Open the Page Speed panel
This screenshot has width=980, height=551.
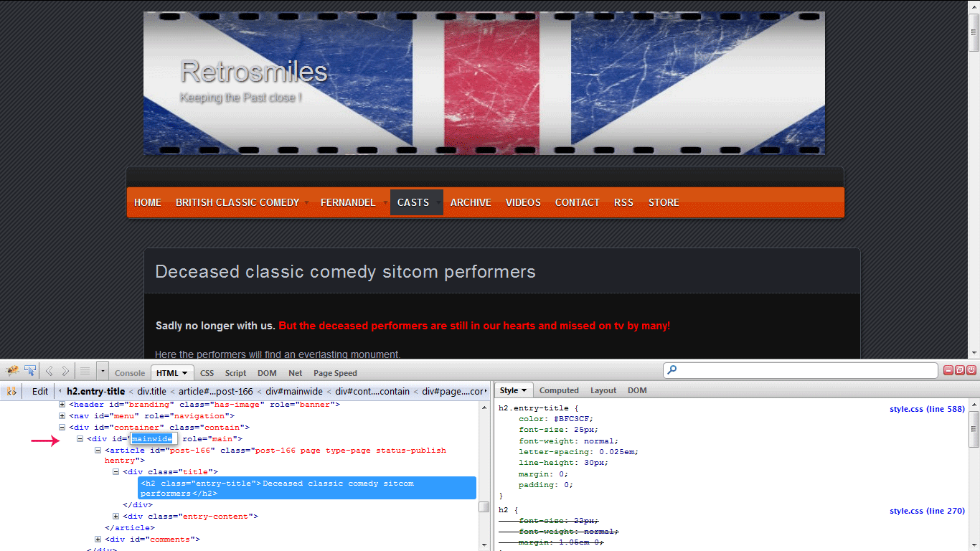(x=335, y=373)
